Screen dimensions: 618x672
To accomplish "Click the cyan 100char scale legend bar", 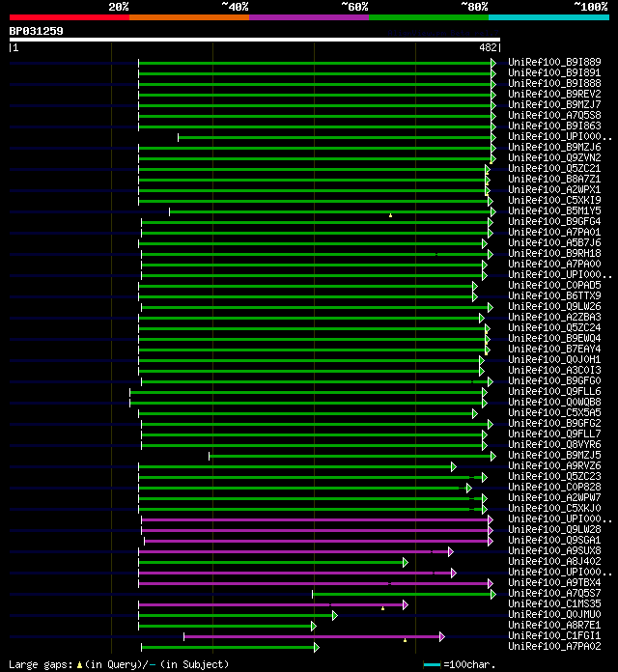I will [432, 664].
